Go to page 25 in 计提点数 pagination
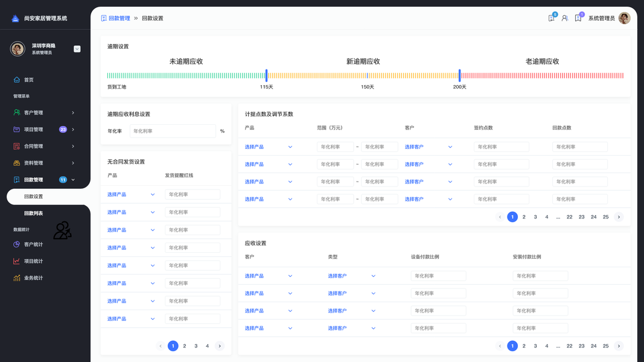This screenshot has height=362, width=644. tap(605, 217)
